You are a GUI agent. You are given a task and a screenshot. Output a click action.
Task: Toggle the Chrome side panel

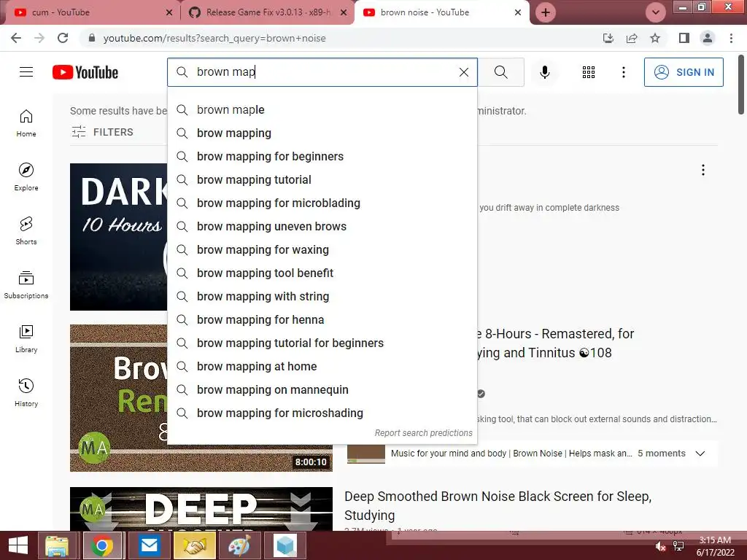pos(684,38)
